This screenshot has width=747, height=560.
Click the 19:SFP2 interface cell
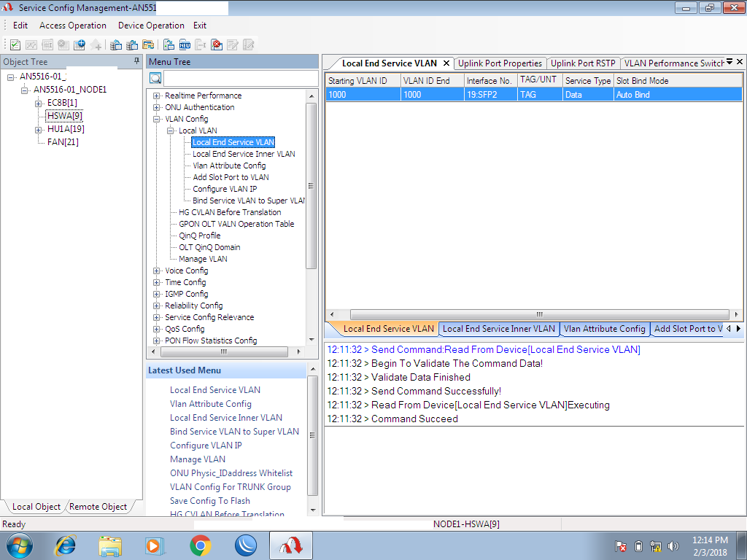(x=491, y=94)
